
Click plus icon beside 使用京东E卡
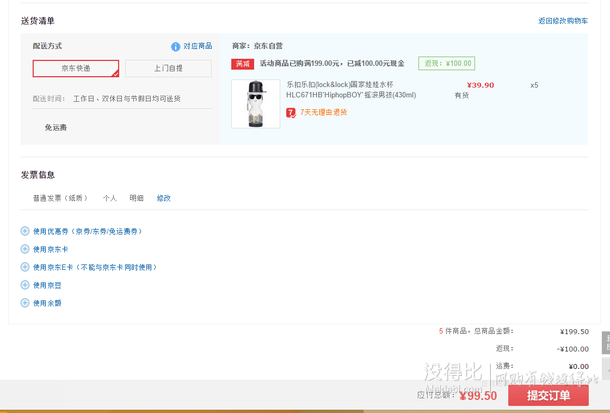25,267
